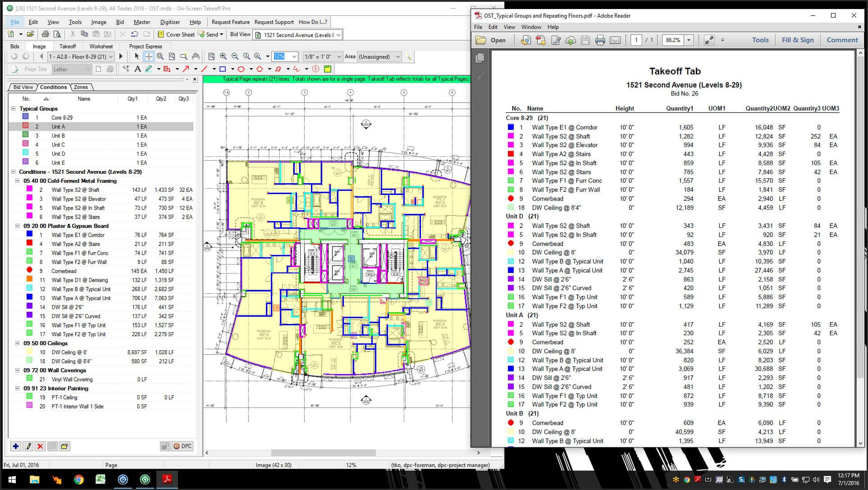Select the Hand pan tool
Screen dimensions: 868x490
click(195, 57)
